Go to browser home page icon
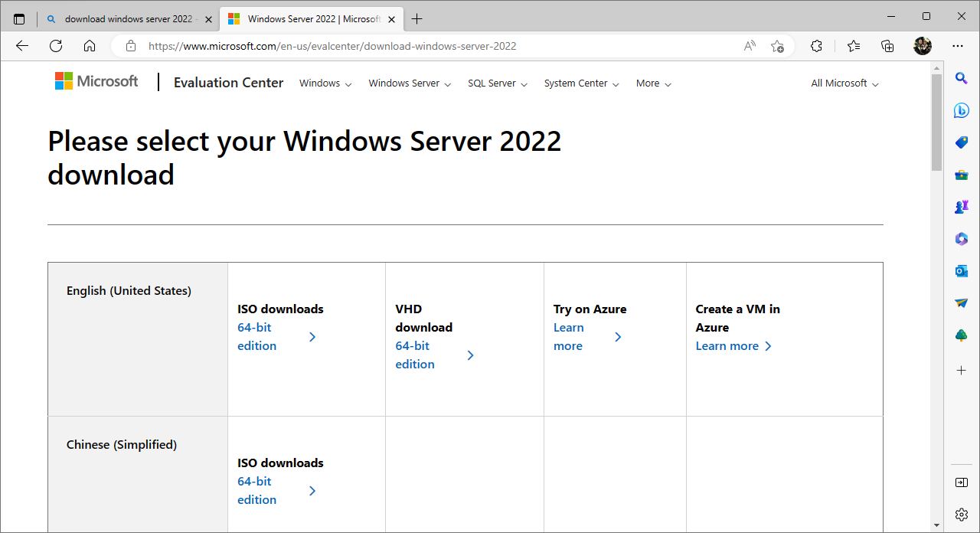The height and width of the screenshot is (533, 980). coord(90,46)
